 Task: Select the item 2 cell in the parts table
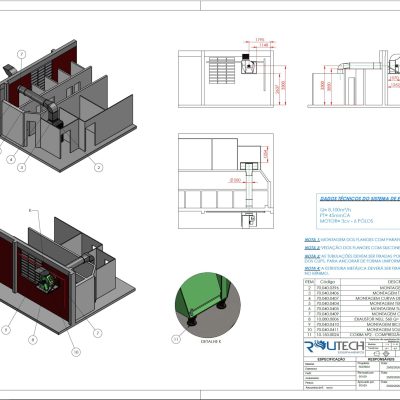pyautogui.click(x=309, y=287)
